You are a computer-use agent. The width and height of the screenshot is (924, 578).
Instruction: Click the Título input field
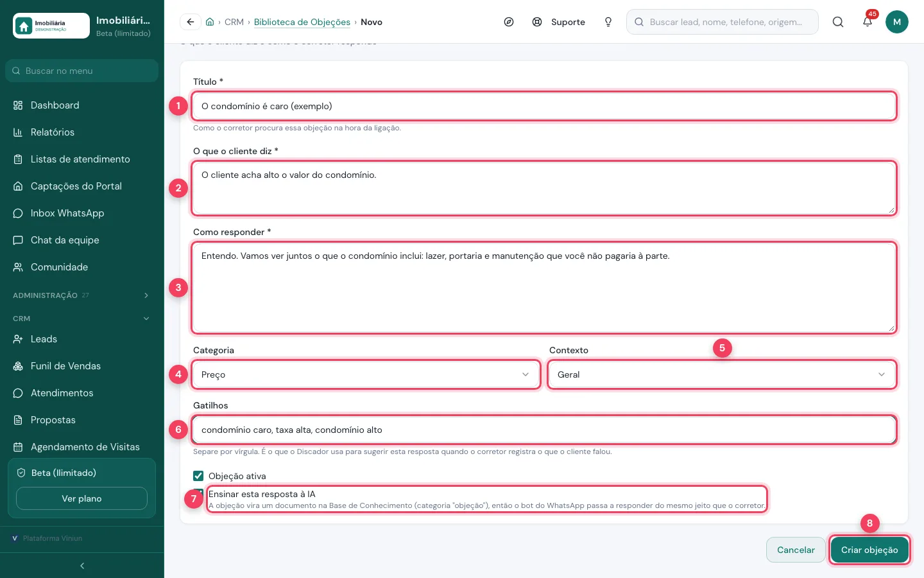544,106
